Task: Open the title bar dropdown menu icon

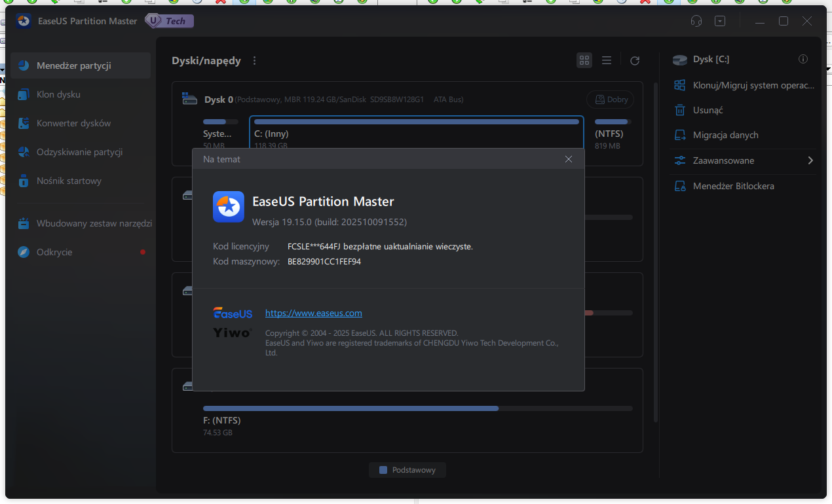Action: 720,21
